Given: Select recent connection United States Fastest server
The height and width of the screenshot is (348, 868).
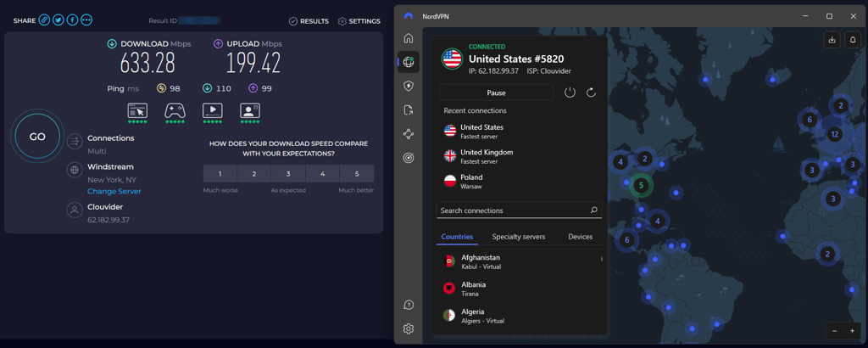Looking at the screenshot, I should coord(520,132).
